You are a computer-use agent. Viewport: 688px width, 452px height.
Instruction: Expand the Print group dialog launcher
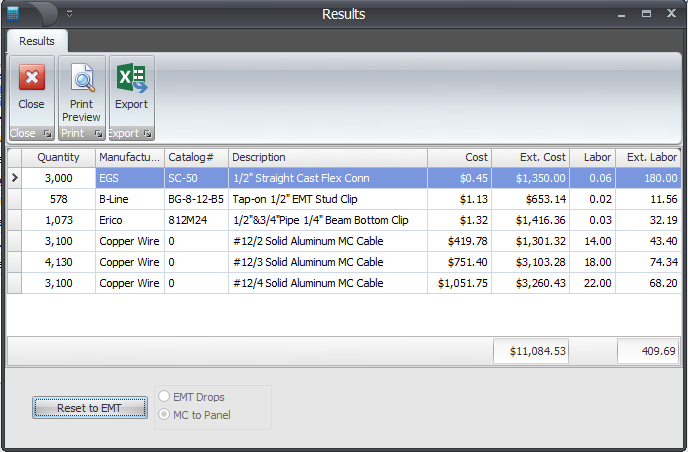[x=98, y=133]
